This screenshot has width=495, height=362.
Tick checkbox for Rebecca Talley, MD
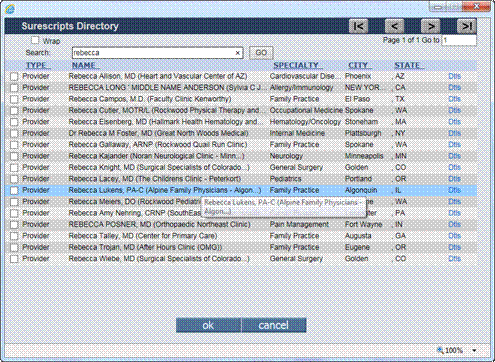(14, 236)
